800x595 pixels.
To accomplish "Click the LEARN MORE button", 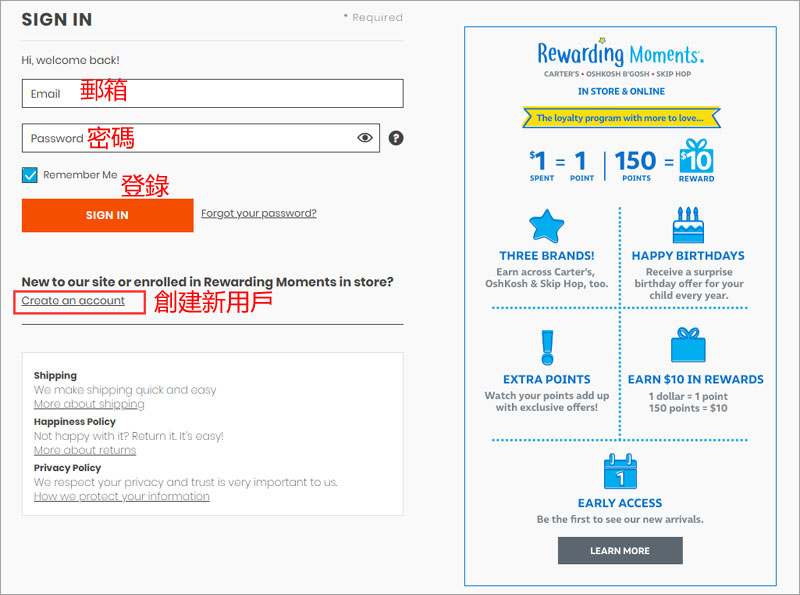I will (620, 551).
